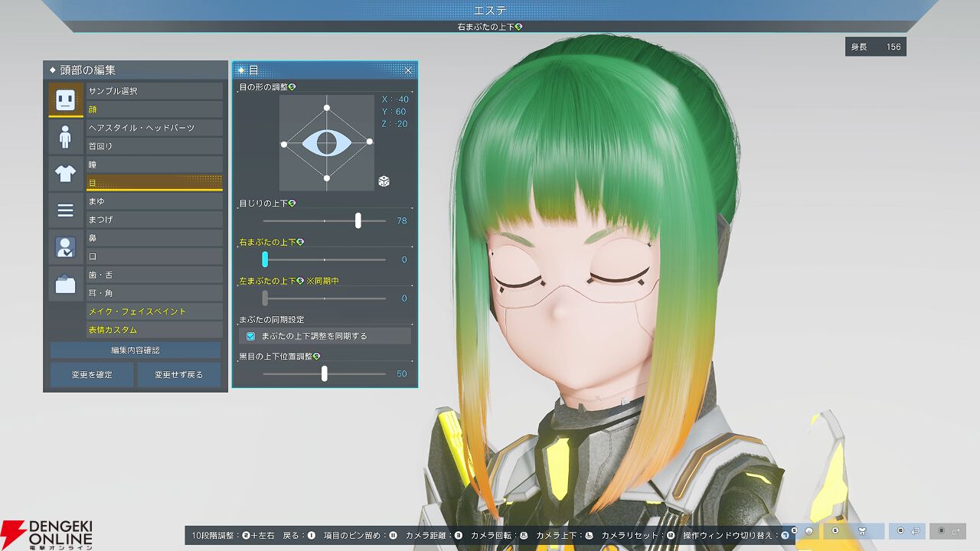Open メイク・フェイスペイント category
The width and height of the screenshot is (980, 551).
coord(154,311)
